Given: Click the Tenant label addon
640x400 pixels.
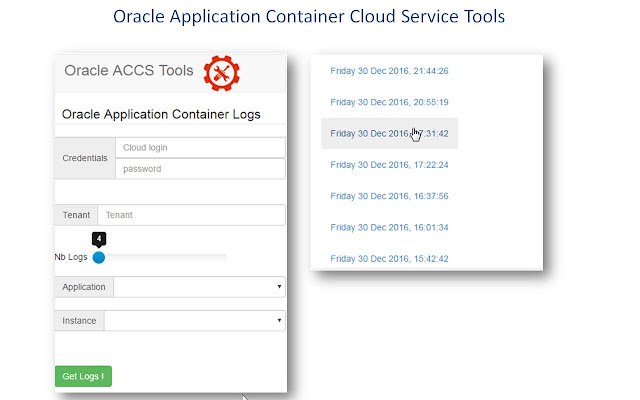Looking at the screenshot, I should pyautogui.click(x=76, y=215).
